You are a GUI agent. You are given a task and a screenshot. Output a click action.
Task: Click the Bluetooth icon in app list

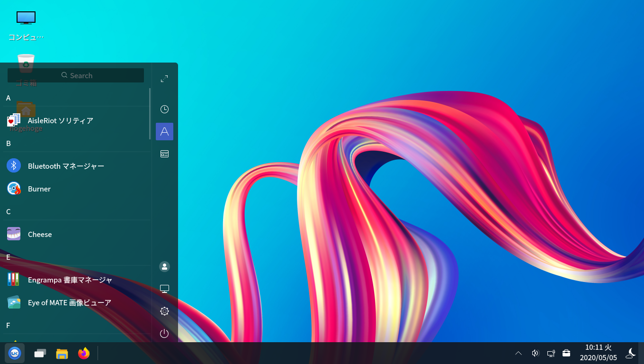[14, 165]
